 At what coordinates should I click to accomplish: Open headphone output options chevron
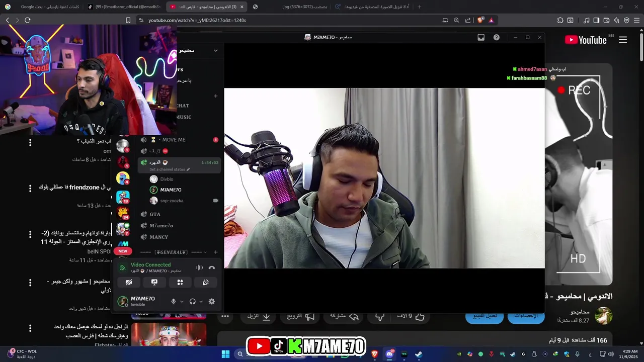pos(201,302)
